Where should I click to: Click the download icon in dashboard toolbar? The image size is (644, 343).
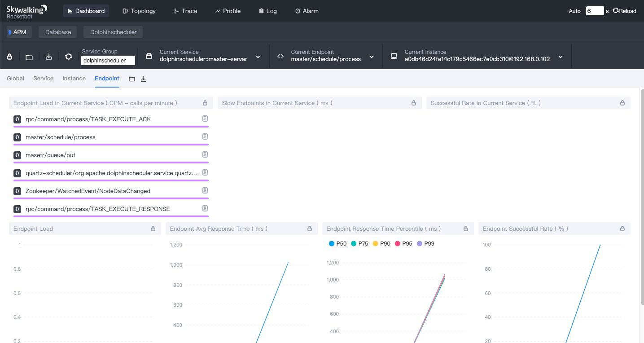49,57
